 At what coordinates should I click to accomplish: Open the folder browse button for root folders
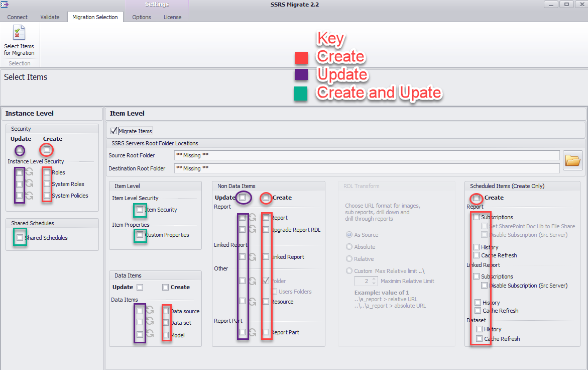572,160
